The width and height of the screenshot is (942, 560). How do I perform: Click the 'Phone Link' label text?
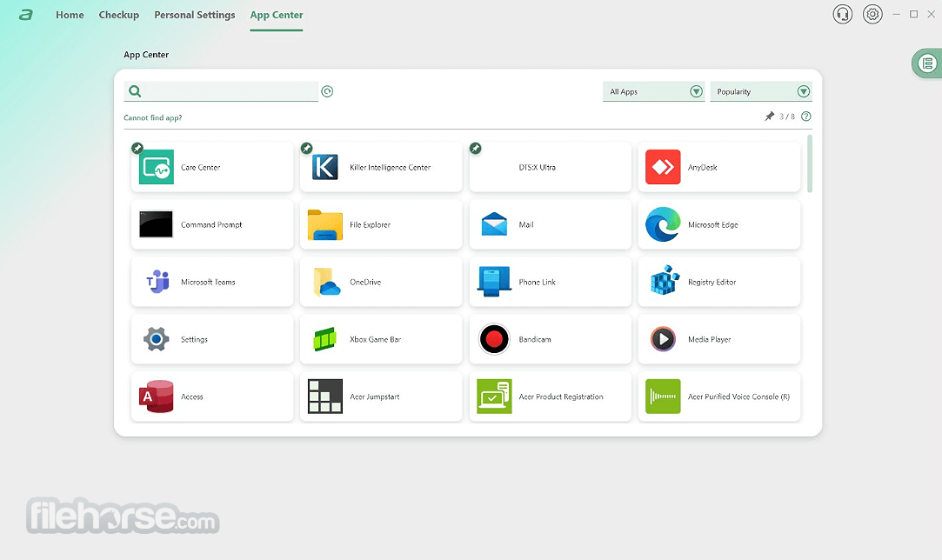[537, 282]
